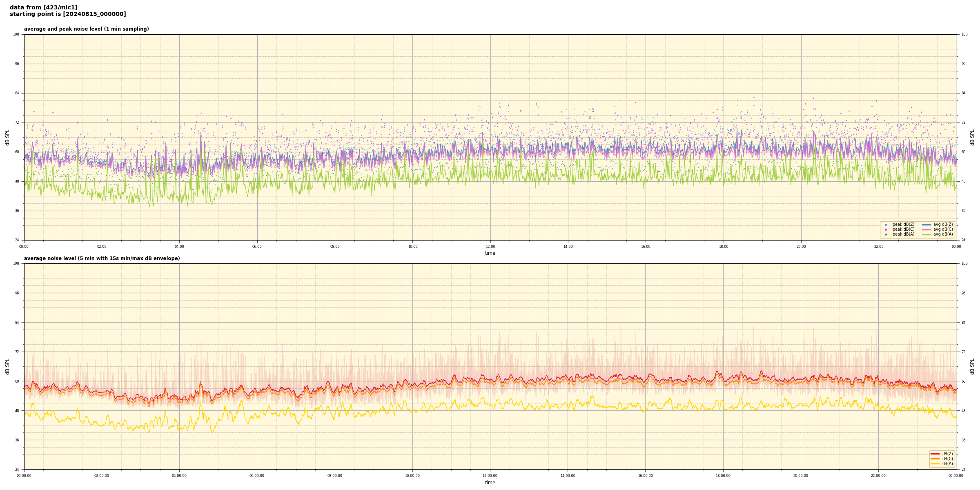Click the 'average and peak noise level' chart title
This screenshot has width=980, height=490.
click(86, 29)
